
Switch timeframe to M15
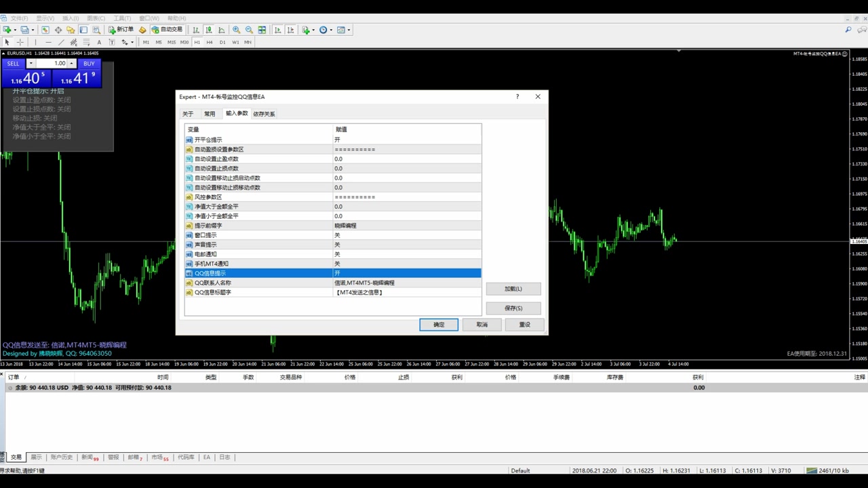pyautogui.click(x=172, y=42)
